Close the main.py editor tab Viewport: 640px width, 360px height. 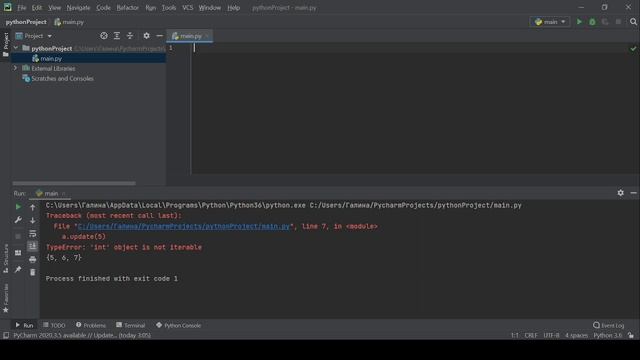click(x=207, y=36)
